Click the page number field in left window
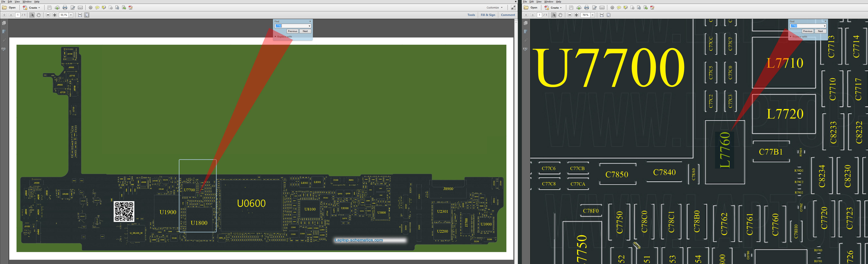This screenshot has width=868, height=264. (x=18, y=15)
